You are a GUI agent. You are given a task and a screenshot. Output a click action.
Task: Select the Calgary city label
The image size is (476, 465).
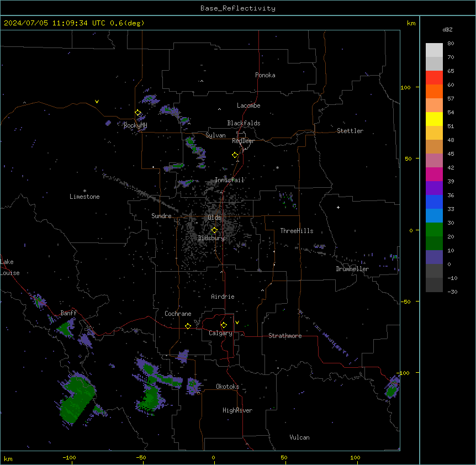pos(221,333)
